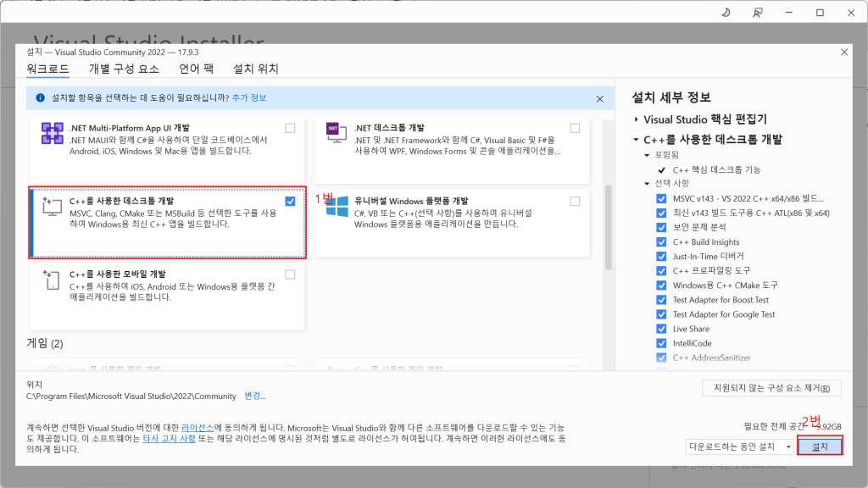Screen dimensions: 868x488
Task: Uncheck C++ 프로파일링 도구 option
Action: tap(661, 270)
